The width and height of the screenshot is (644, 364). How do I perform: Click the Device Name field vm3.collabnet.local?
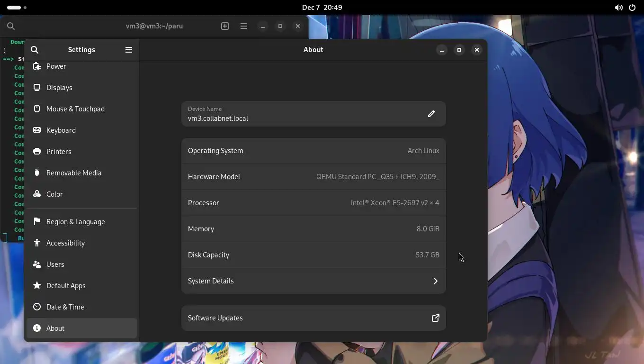point(313,114)
